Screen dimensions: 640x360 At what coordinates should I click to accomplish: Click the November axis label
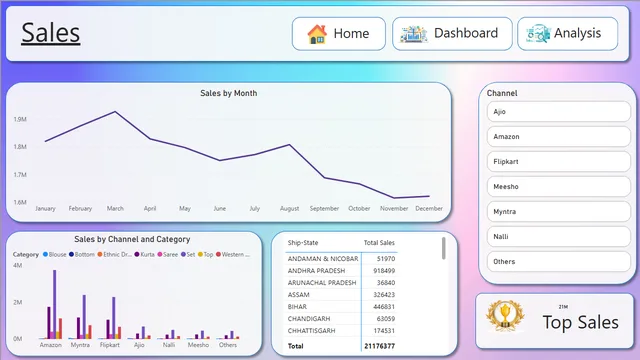tap(394, 208)
